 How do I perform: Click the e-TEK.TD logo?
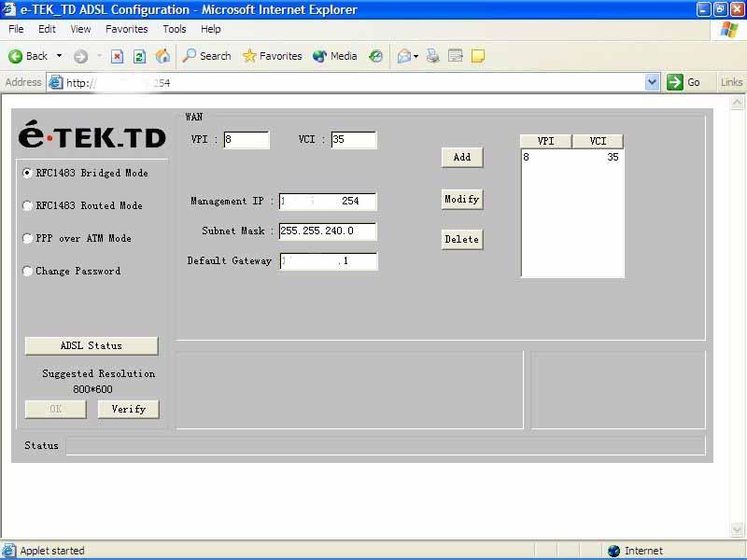pos(92,134)
